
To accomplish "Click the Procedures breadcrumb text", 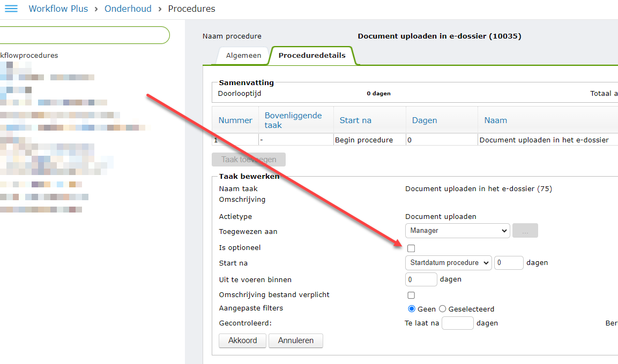I will tap(191, 9).
